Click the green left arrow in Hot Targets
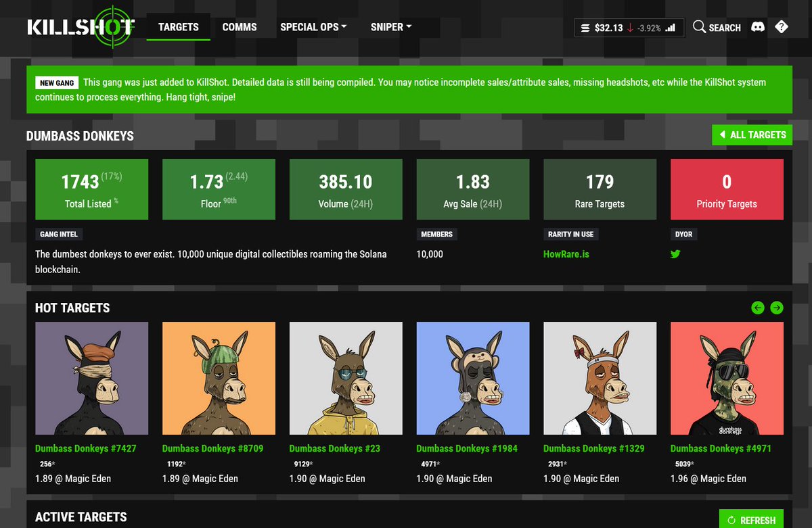812x528 pixels. click(757, 308)
